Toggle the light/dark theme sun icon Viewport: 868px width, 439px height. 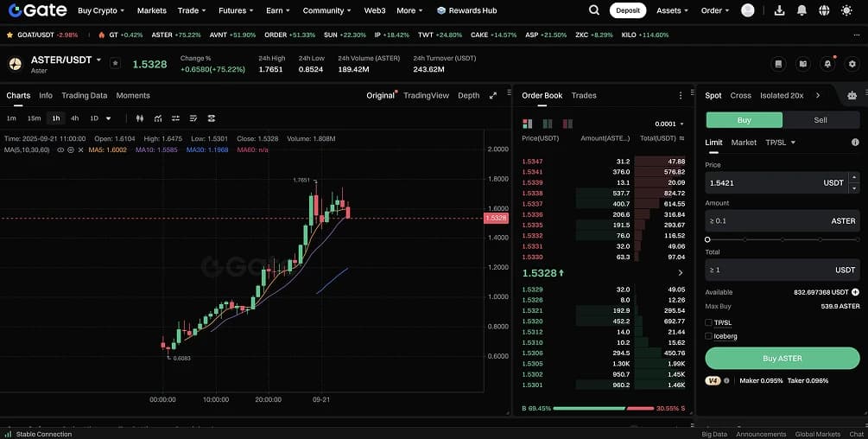846,10
